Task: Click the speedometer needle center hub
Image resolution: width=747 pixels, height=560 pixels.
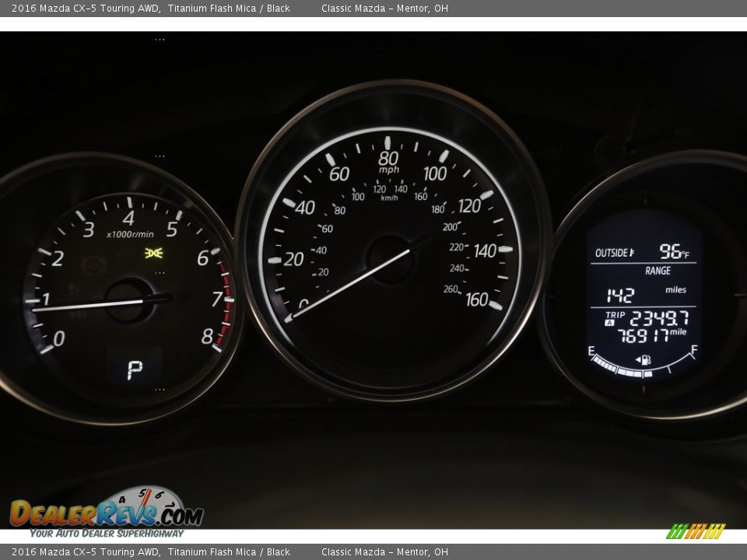Action: [390, 259]
